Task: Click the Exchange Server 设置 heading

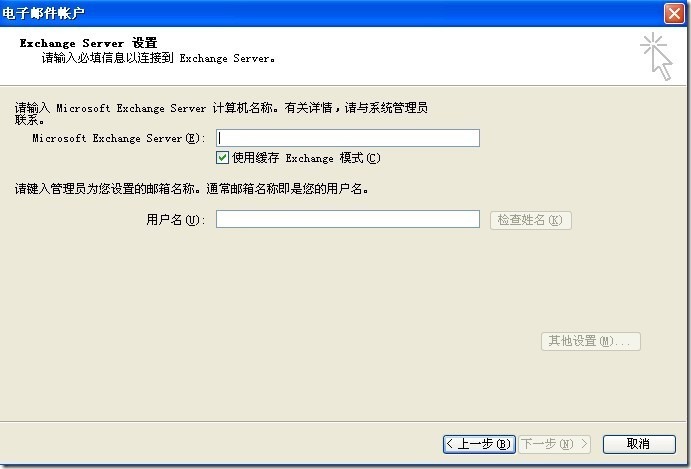Action: (89, 43)
